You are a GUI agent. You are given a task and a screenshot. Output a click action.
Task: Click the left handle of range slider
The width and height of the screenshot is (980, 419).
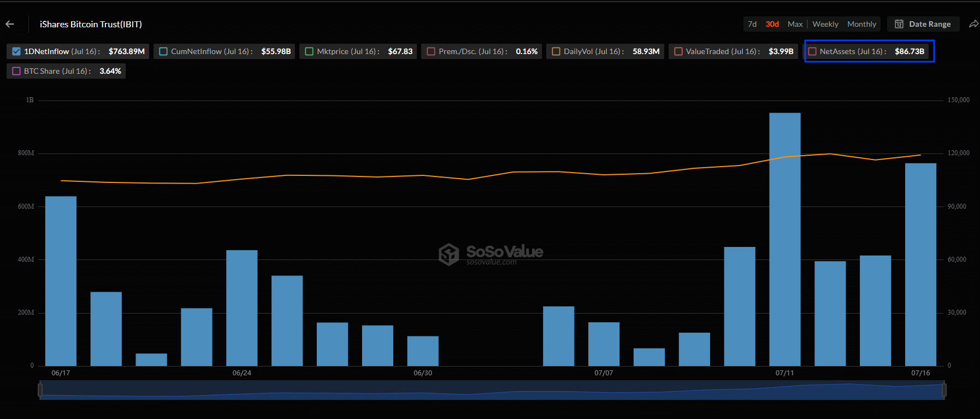[x=40, y=390]
